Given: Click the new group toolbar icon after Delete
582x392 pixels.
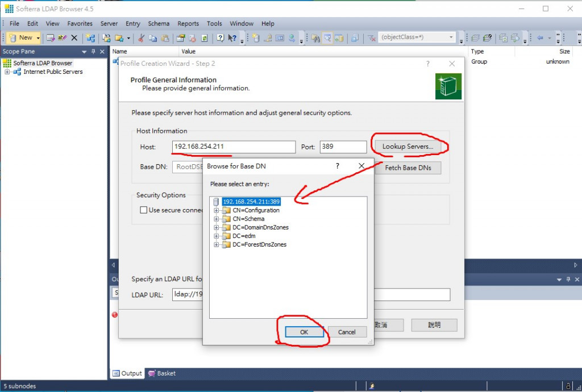Looking at the screenshot, I should 90,38.
